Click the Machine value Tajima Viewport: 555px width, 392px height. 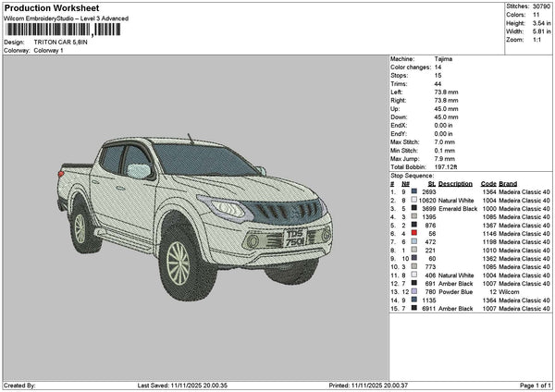point(442,58)
